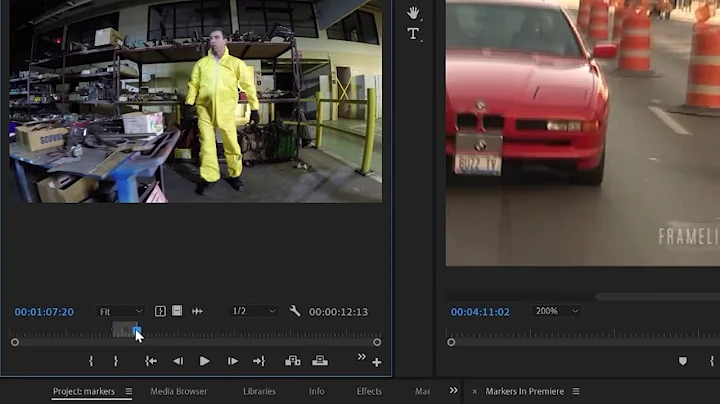The height and width of the screenshot is (404, 720).
Task: Switch to the Media Browser tab
Action: point(179,392)
